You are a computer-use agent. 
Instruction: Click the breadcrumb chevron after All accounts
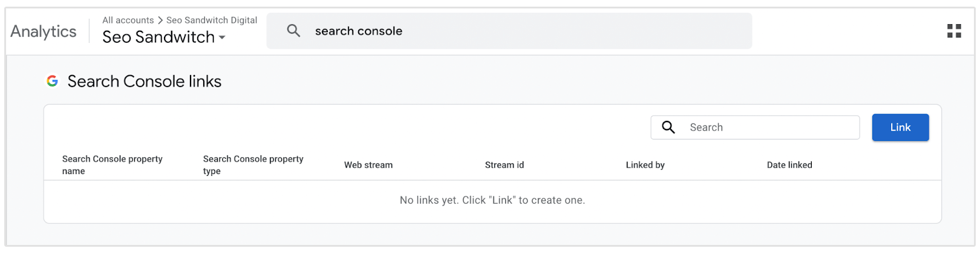(x=160, y=21)
